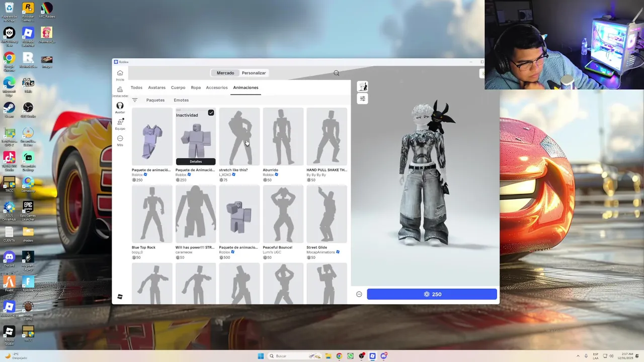Open Steam desktop shortcut
644x362 pixels.
(x=9, y=110)
